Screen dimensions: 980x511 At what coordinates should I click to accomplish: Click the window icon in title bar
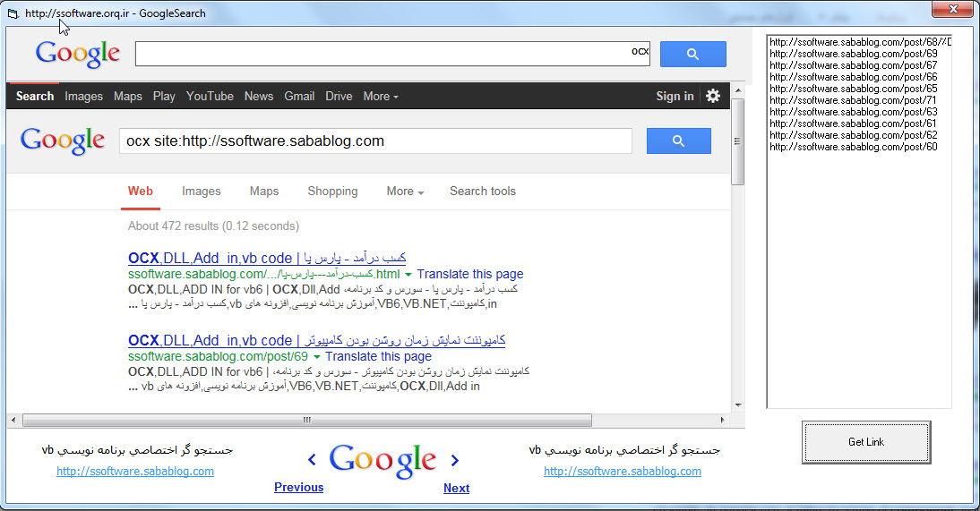click(13, 14)
